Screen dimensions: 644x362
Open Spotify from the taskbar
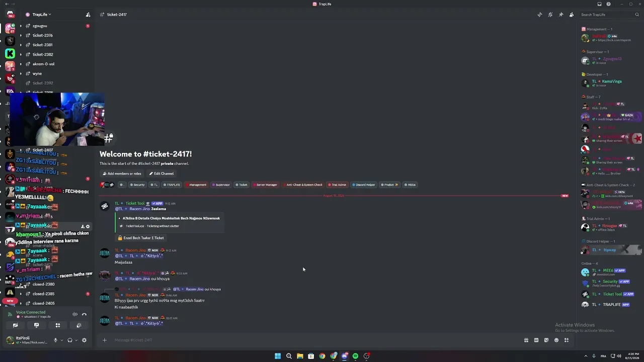[355, 356]
